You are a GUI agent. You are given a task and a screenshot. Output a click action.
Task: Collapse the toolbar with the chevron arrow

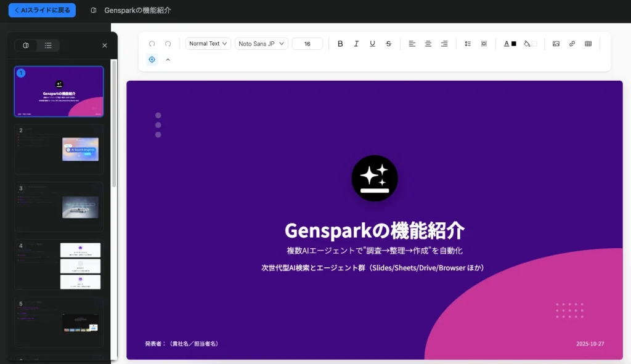point(168,60)
